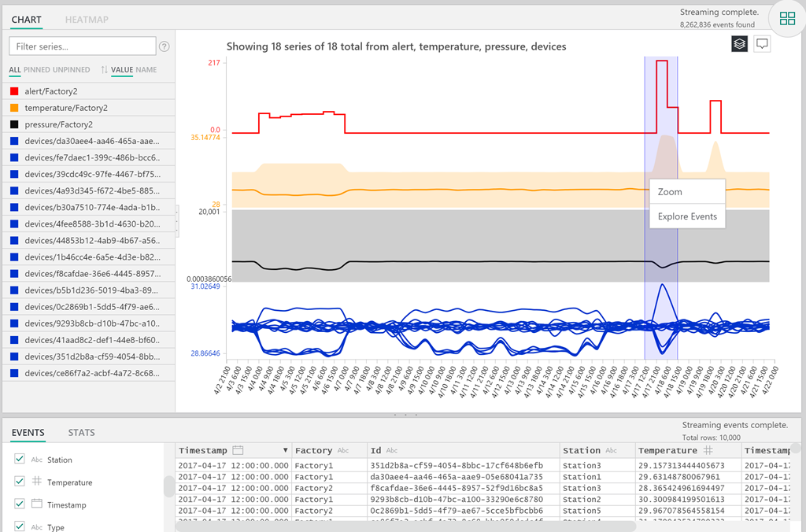Click the red alert/Factory2 color swatch
The height and width of the screenshot is (532, 806).
[x=14, y=91]
